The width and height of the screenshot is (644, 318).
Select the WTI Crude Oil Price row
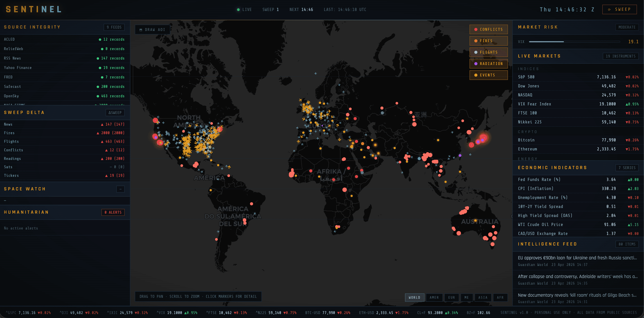[x=578, y=225]
